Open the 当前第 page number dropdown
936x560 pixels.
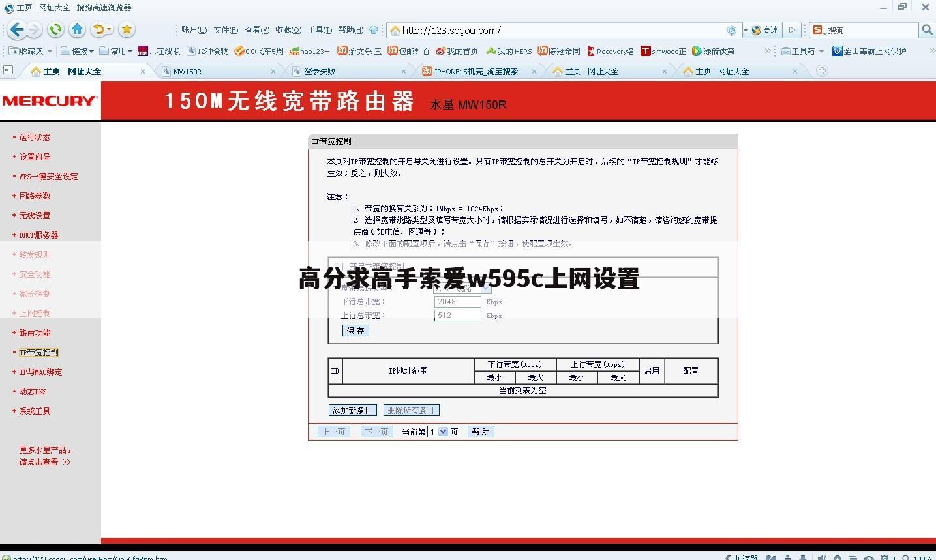tap(438, 432)
